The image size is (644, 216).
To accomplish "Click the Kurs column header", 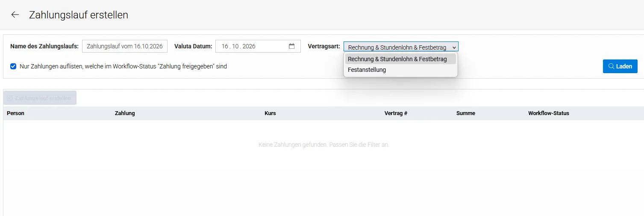I will click(x=270, y=113).
